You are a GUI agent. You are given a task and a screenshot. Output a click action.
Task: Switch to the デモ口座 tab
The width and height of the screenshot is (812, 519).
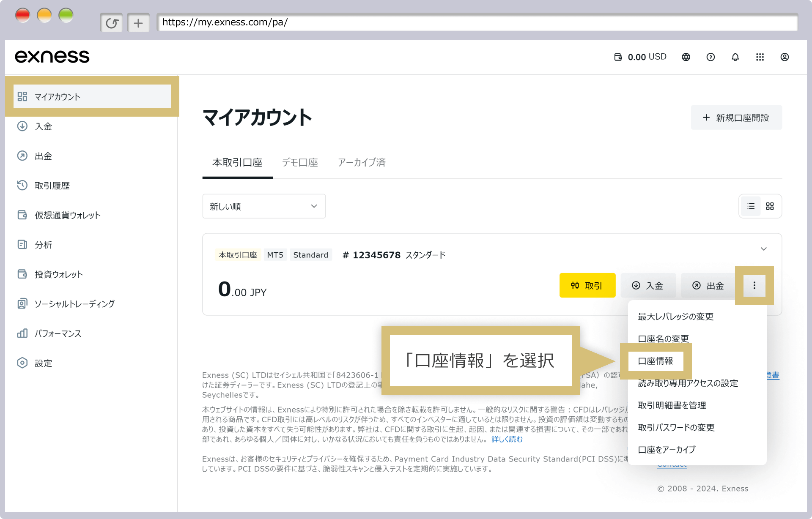pos(300,162)
